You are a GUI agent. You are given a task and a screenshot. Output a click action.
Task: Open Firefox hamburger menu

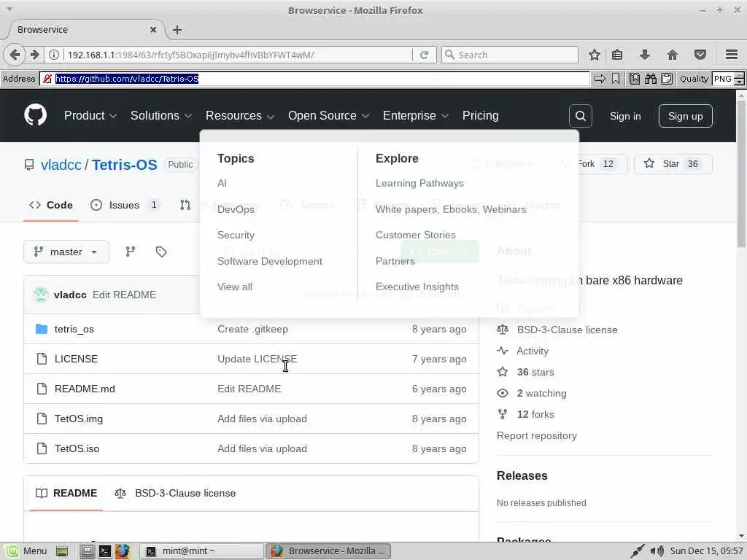pos(732,55)
